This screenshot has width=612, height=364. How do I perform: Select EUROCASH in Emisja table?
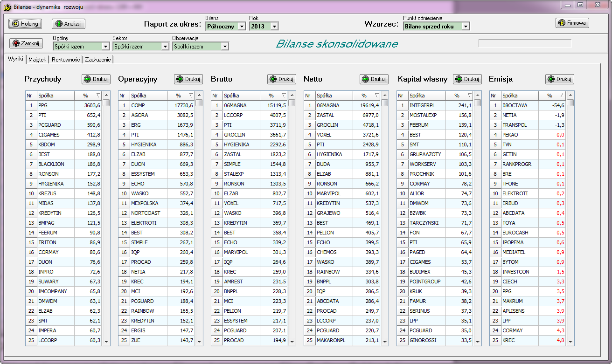(528, 233)
